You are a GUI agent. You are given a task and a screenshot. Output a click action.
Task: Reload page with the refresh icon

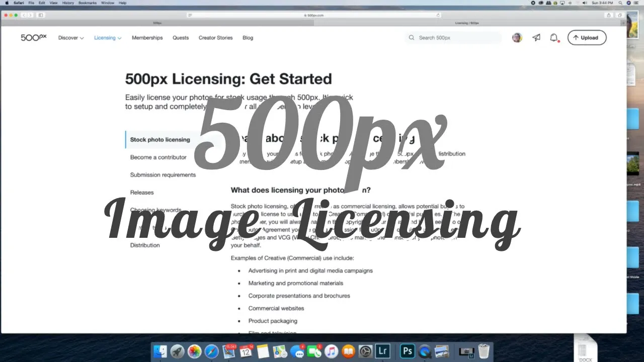click(438, 15)
